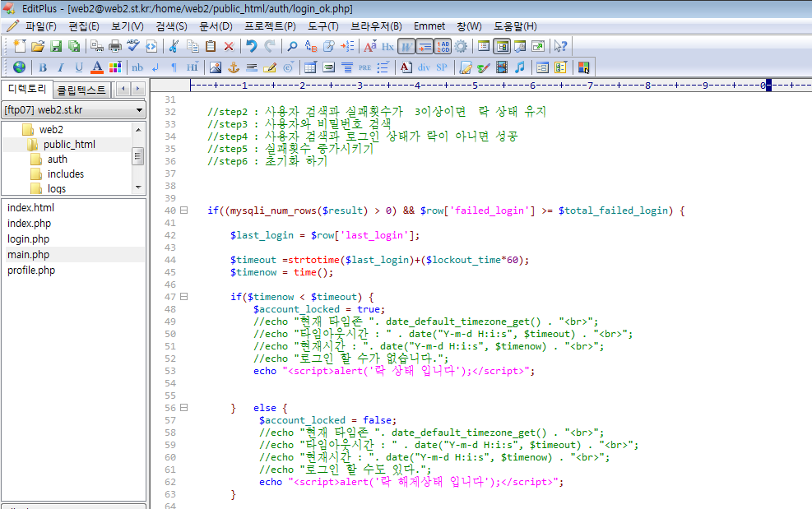Select the web2 folder
The width and height of the screenshot is (812, 509).
pyautogui.click(x=51, y=129)
